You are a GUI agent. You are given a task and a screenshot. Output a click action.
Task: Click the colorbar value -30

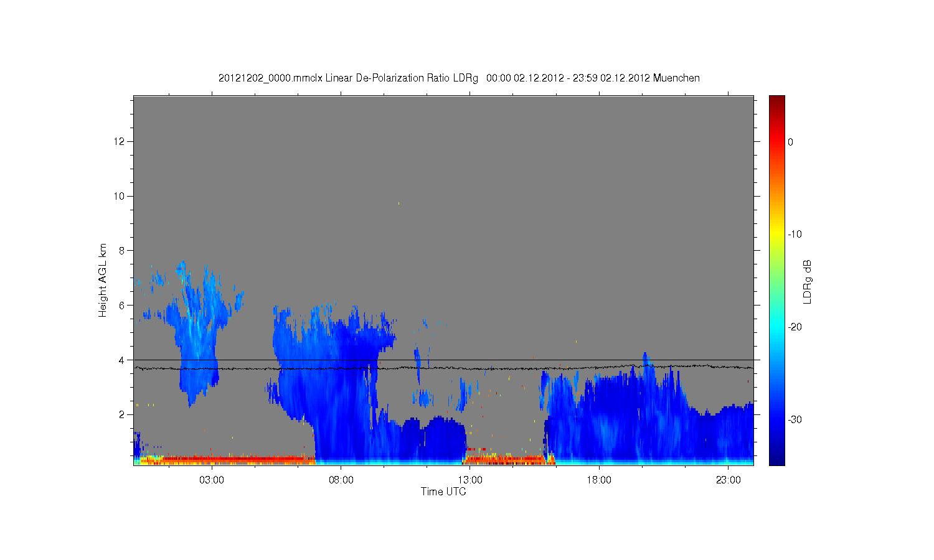click(x=795, y=420)
